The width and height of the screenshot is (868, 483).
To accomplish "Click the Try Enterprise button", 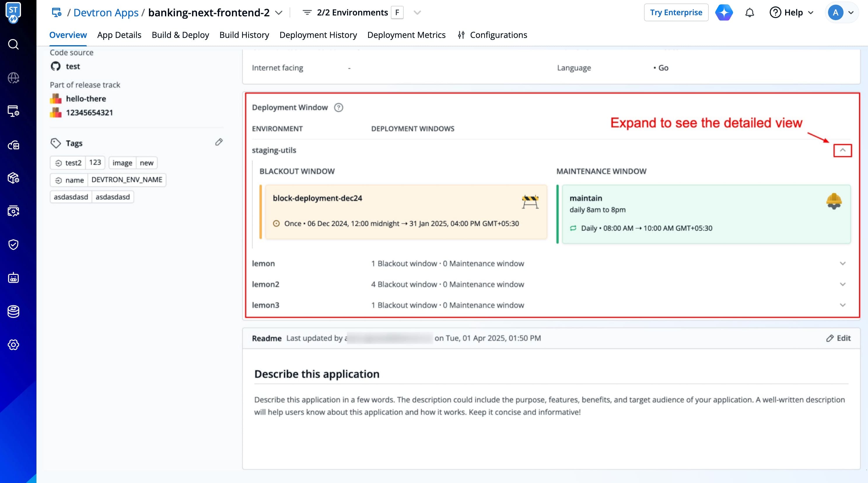I will pyautogui.click(x=676, y=13).
